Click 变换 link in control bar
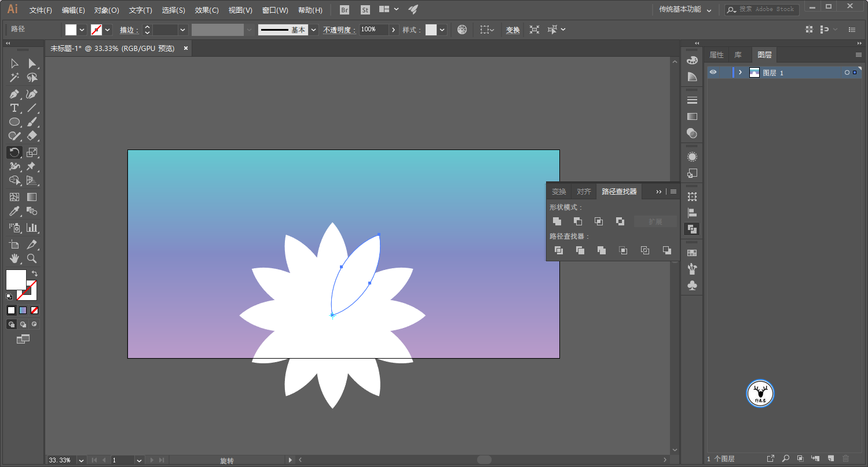Screen dimensions: 868x467 point(513,30)
